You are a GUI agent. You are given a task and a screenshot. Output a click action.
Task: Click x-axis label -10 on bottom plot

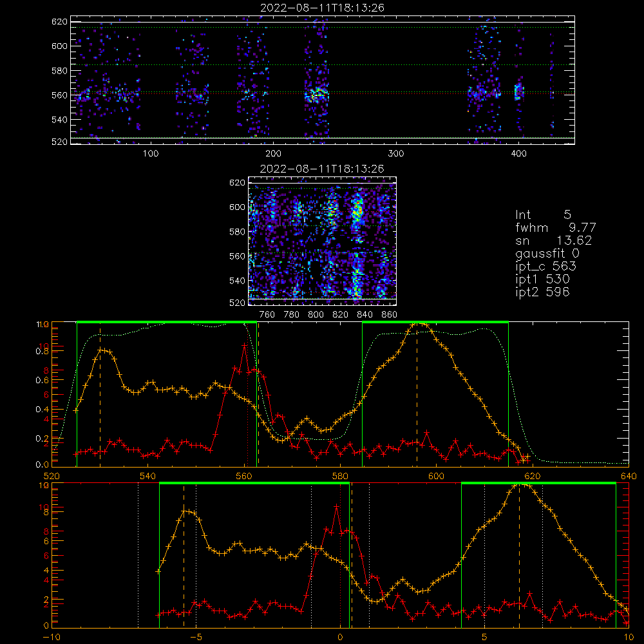(52, 637)
